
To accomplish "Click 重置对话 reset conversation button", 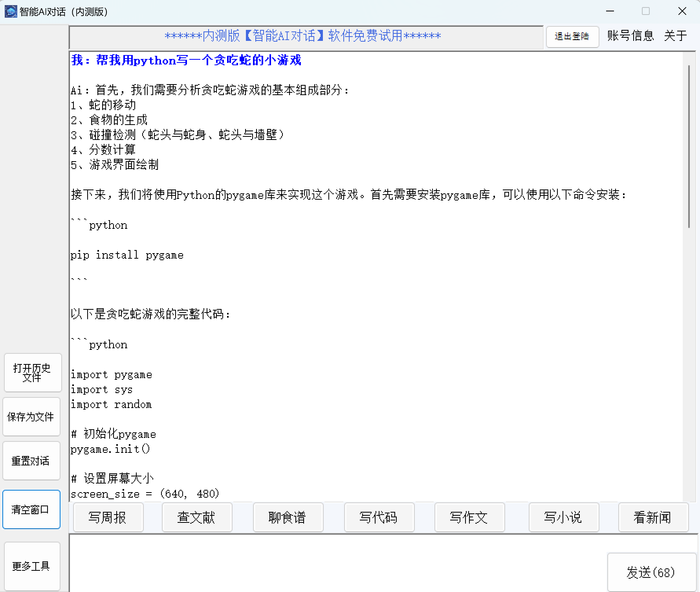I will click(31, 461).
